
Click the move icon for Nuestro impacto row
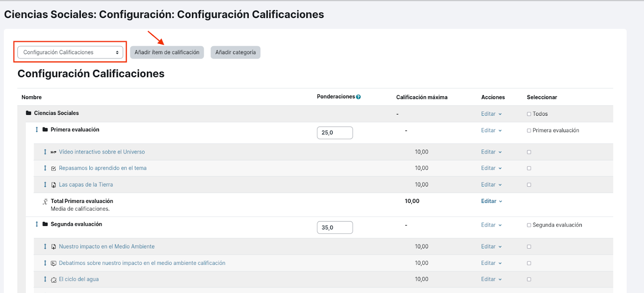click(45, 246)
